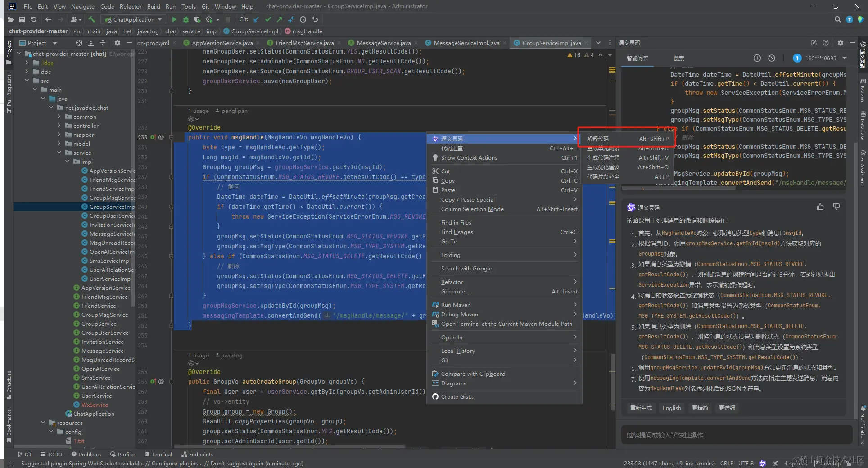Click the 重新生成 regenerate button

(x=641, y=408)
